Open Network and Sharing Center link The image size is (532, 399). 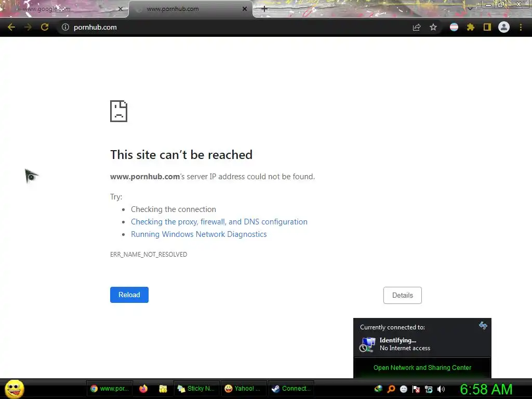pyautogui.click(x=422, y=367)
